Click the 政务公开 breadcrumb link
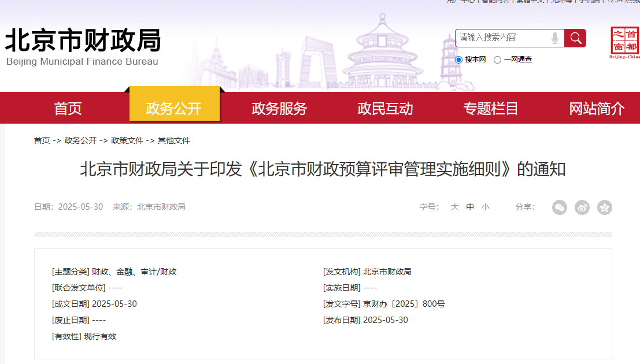The width and height of the screenshot is (640, 364). 80,140
